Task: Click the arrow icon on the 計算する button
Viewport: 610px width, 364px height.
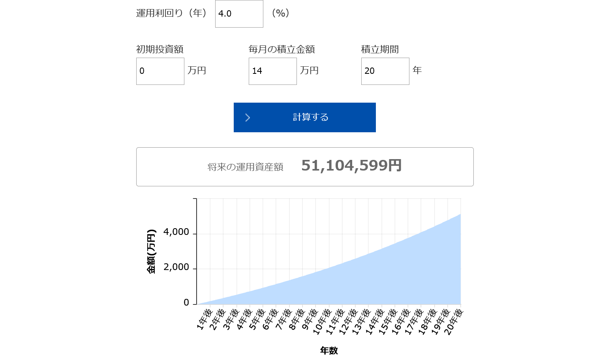Action: tap(248, 118)
